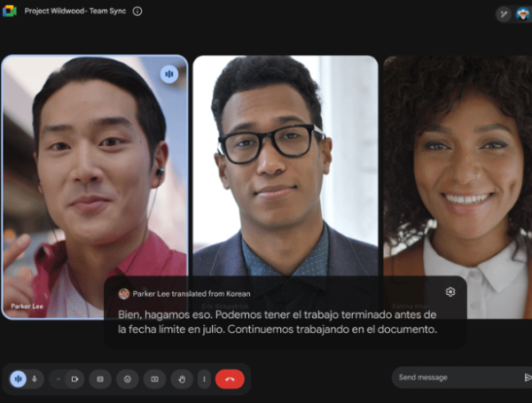Leave the call with red button

click(230, 379)
